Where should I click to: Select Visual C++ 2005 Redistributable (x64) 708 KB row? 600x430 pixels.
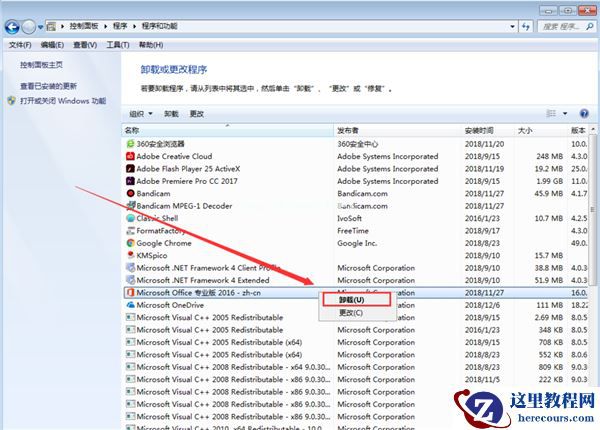[356, 342]
